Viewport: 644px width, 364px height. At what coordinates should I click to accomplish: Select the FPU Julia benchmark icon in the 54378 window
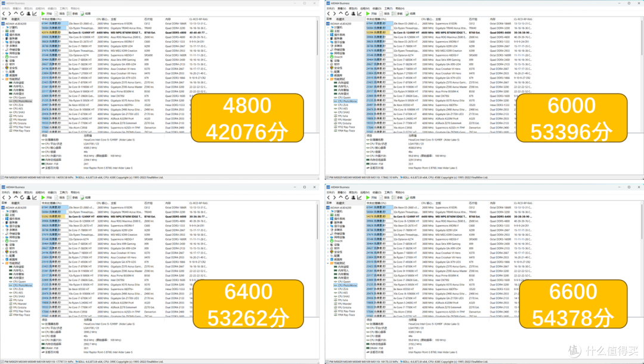(336, 300)
